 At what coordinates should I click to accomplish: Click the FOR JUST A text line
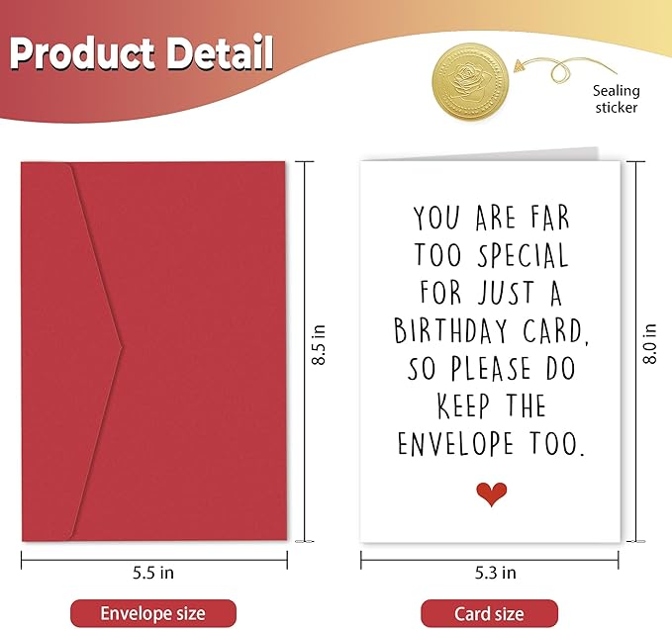point(491,293)
